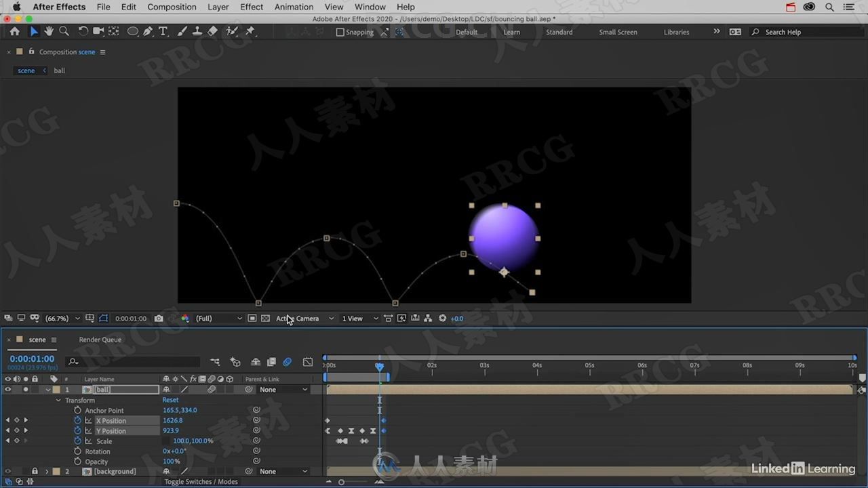Image resolution: width=868 pixels, height=488 pixels.
Task: Click the show channel RGB icon
Action: tap(185, 319)
